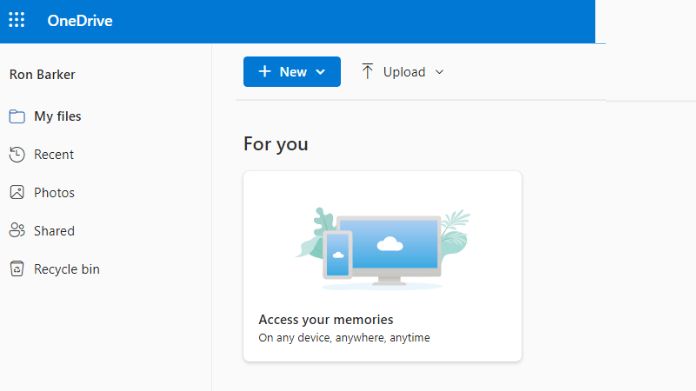
Task: Expand the New button chevron
Action: point(320,72)
